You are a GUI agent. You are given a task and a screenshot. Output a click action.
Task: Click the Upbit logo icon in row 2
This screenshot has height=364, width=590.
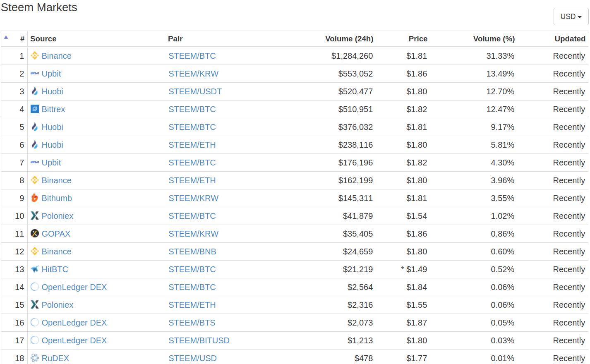(35, 73)
